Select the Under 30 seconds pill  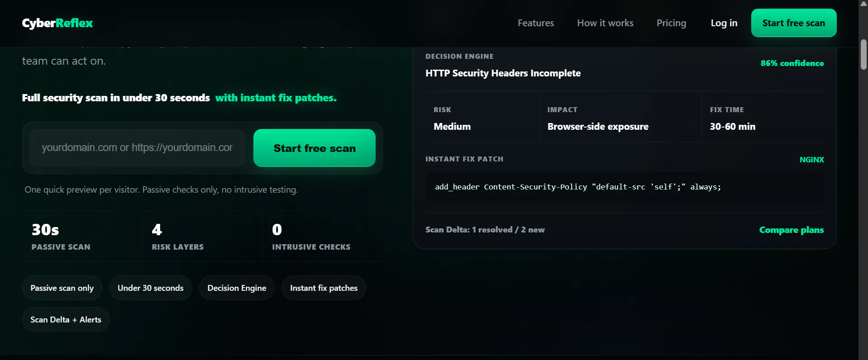[x=151, y=288]
